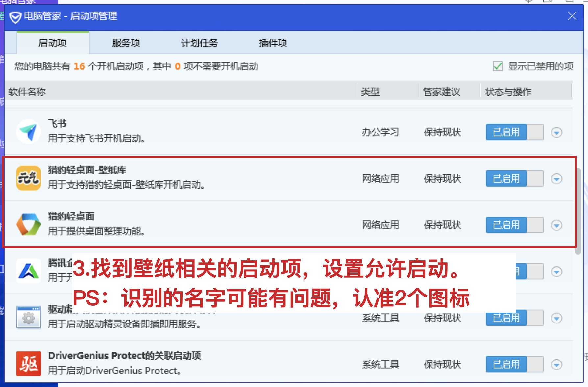Uncheck 显示已禁用的项 checkbox
Viewport: 588px width, 387px height.
click(x=498, y=66)
